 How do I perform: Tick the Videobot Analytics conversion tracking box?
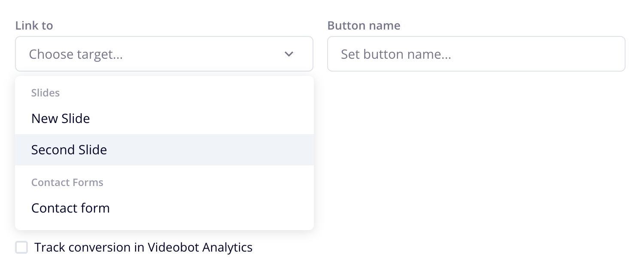pos(21,247)
